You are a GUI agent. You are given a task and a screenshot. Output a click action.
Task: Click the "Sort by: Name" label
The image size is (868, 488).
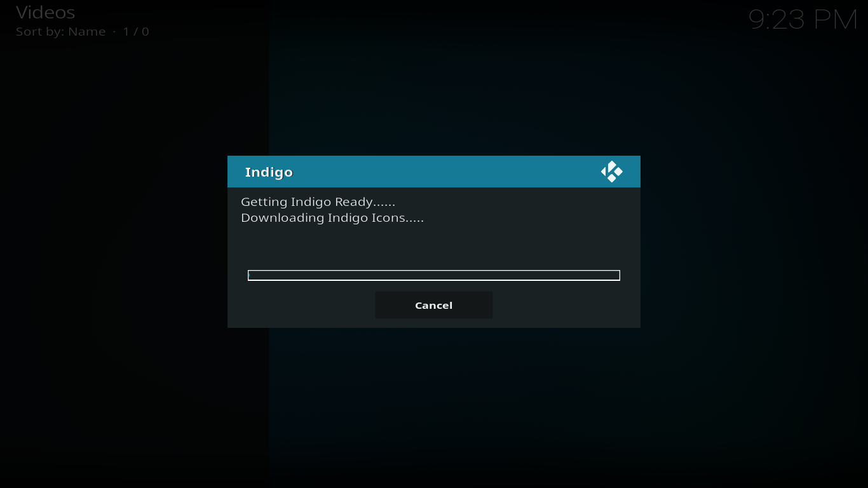[x=60, y=32]
